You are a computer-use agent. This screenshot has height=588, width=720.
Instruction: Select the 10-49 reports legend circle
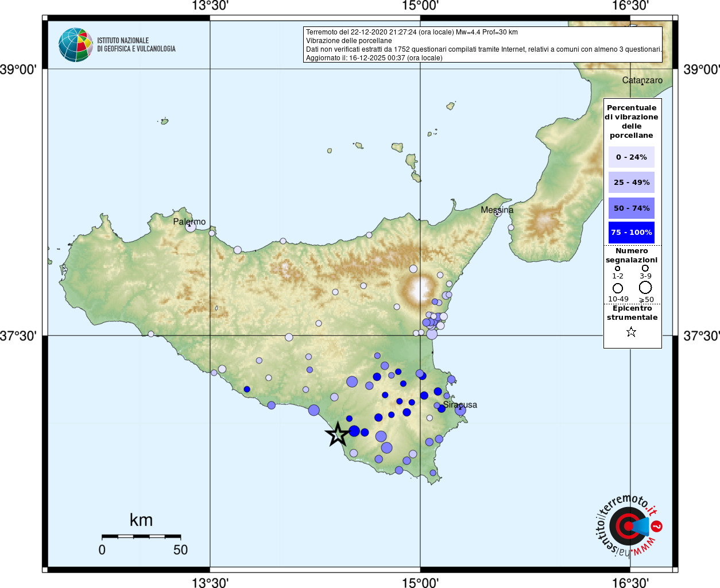[x=618, y=288]
